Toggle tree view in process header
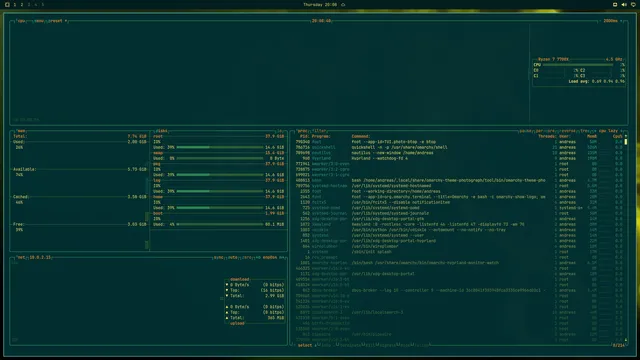This screenshot has height=360, width=640. click(585, 131)
